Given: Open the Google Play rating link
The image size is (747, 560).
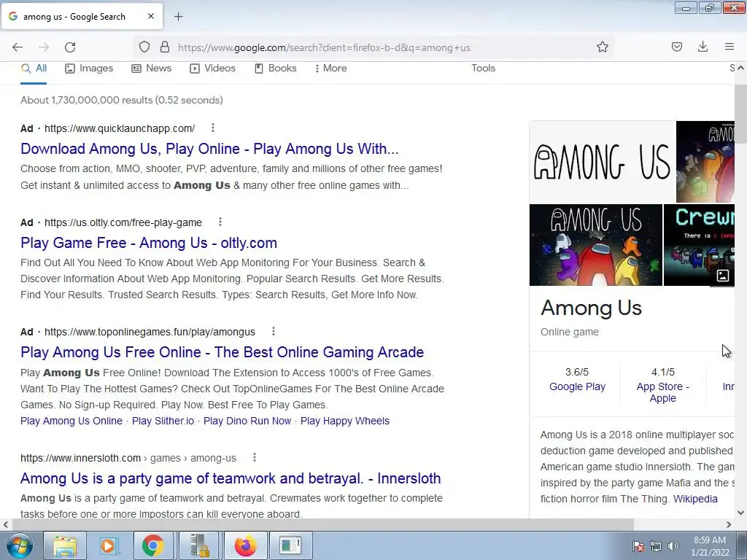Looking at the screenshot, I should click(x=577, y=386).
